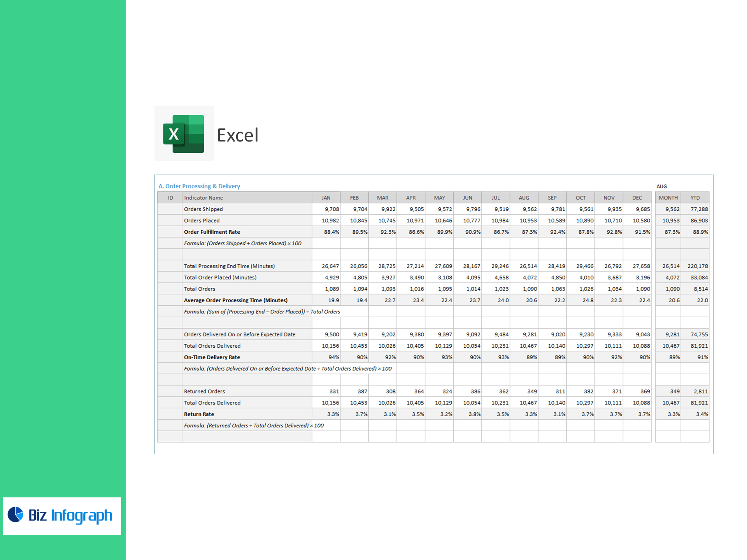
Task: Select the JAN column header
Action: [x=326, y=198]
